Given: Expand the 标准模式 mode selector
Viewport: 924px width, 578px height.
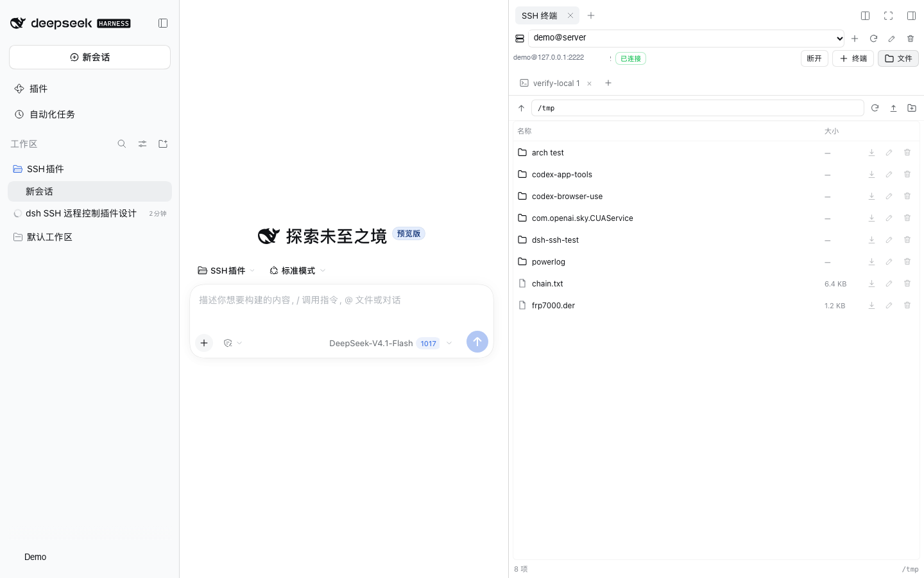Looking at the screenshot, I should pos(298,270).
